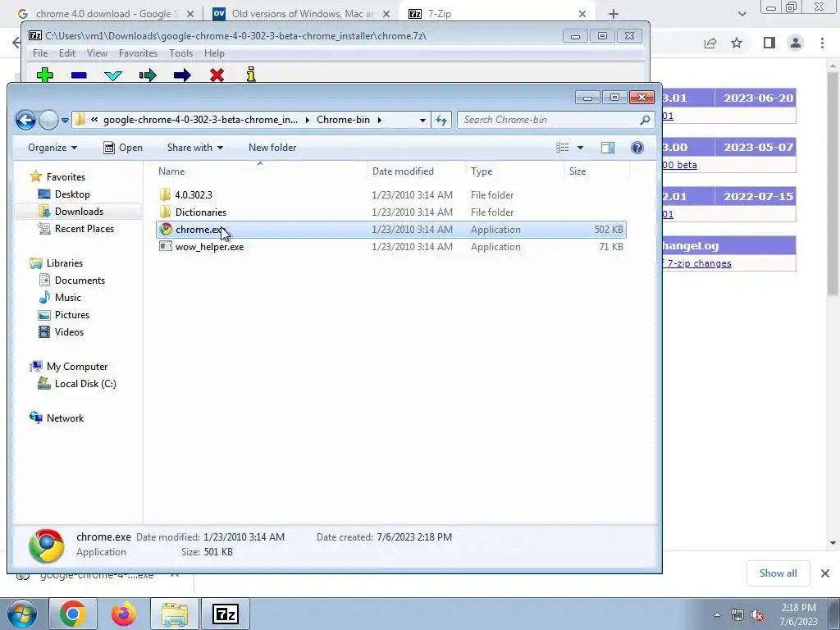Select the Dictionaries folder

(201, 212)
